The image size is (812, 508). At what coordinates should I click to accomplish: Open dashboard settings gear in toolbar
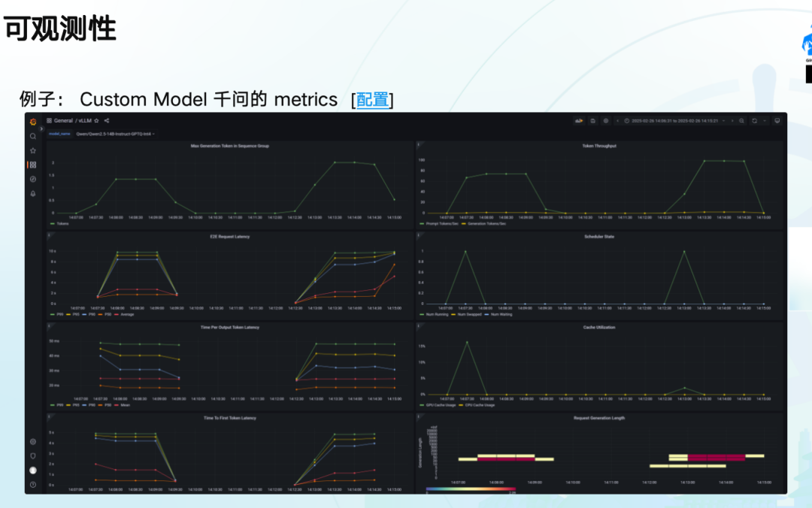pyautogui.click(x=605, y=121)
